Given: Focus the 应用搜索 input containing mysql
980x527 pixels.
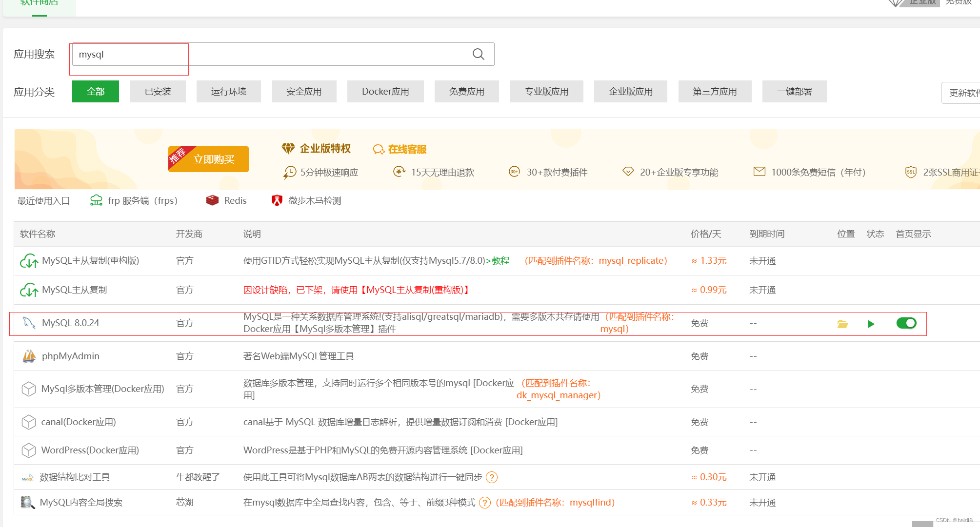Looking at the screenshot, I should (283, 54).
